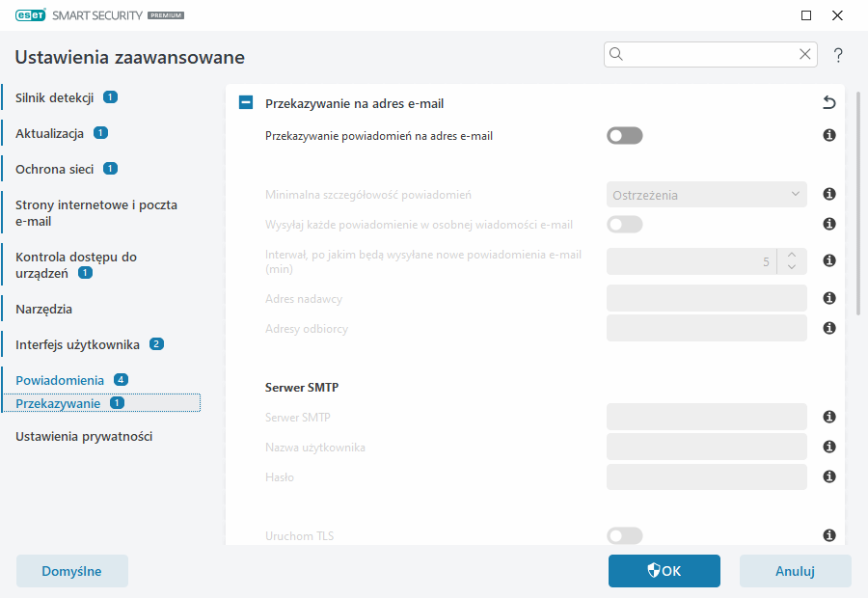Screen dimensions: 868x598
Task: Increase the e-mail interval with the up arrow
Action: pos(791,256)
